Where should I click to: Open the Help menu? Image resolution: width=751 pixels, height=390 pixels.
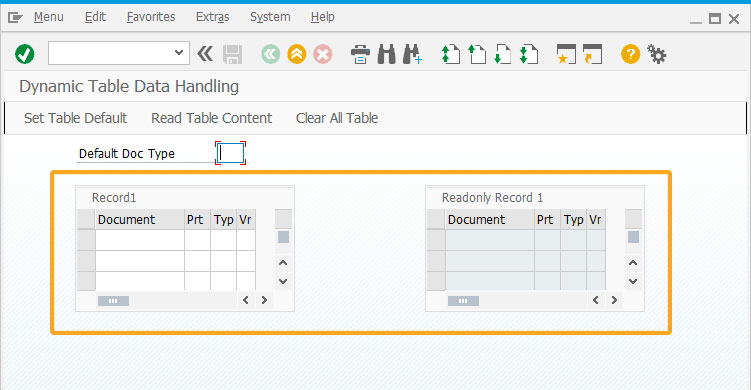(322, 17)
